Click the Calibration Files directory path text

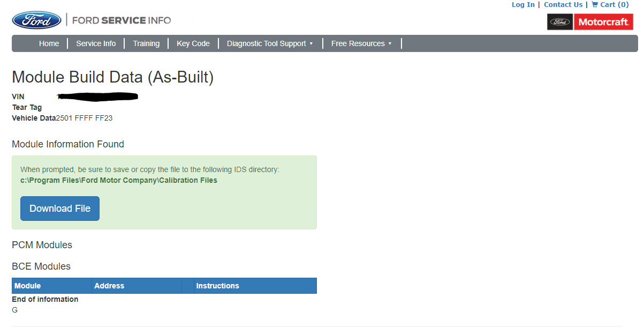click(119, 180)
